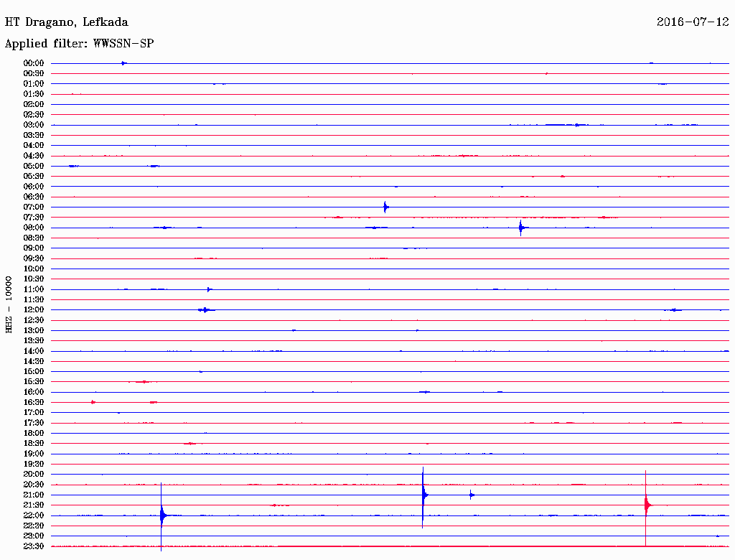Select the 14:30 time label

34,361
